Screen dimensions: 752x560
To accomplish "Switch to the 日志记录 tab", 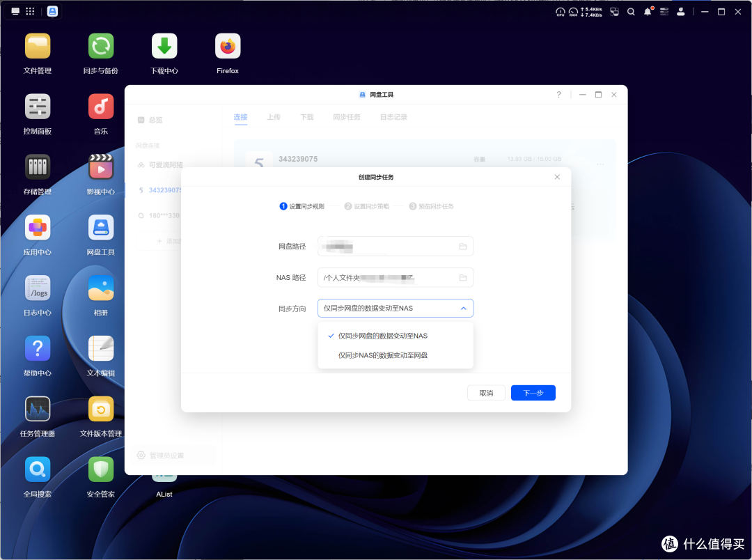I will pyautogui.click(x=393, y=116).
